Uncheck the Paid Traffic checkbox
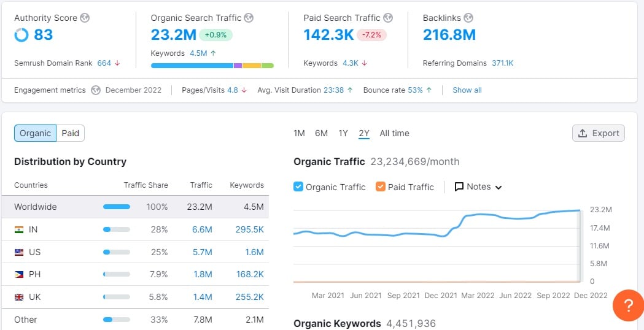The height and width of the screenshot is (330, 644). tap(381, 186)
